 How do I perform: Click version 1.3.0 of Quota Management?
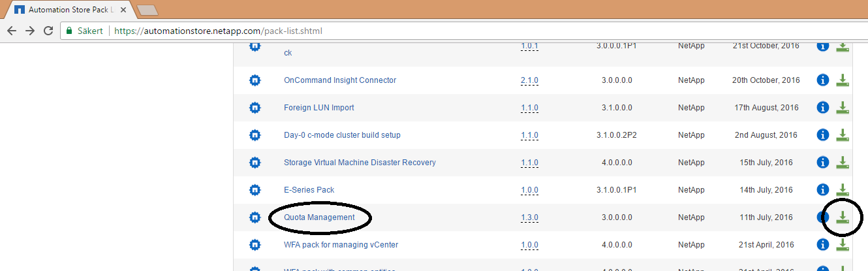(x=529, y=217)
